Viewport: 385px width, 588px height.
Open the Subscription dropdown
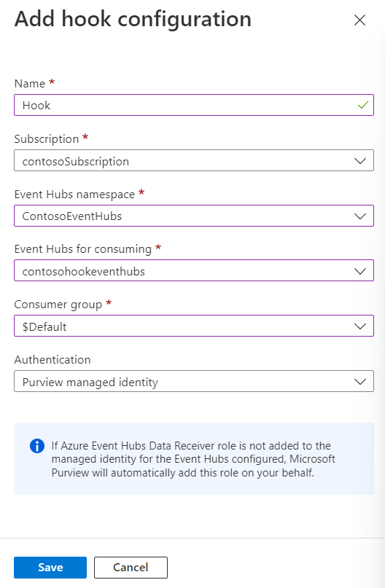pos(194,160)
